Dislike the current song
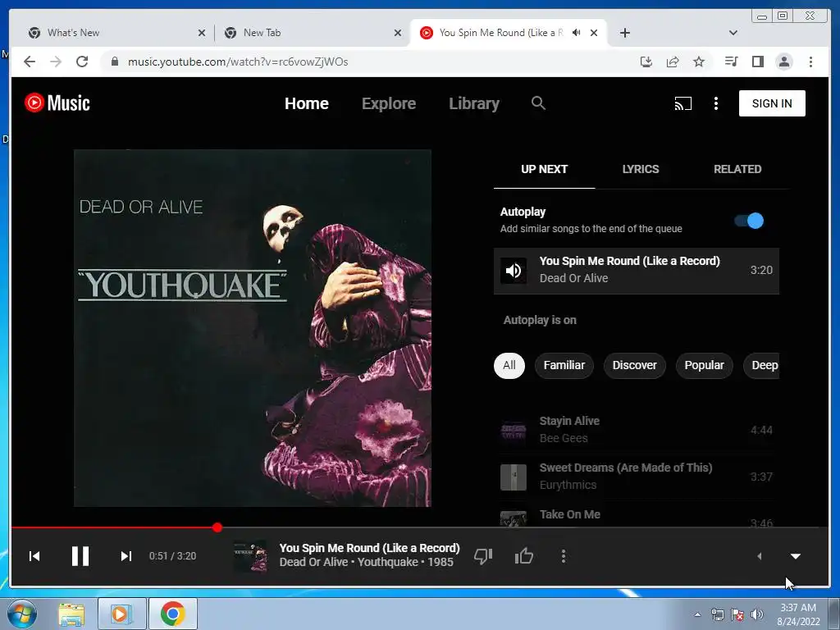 click(483, 556)
